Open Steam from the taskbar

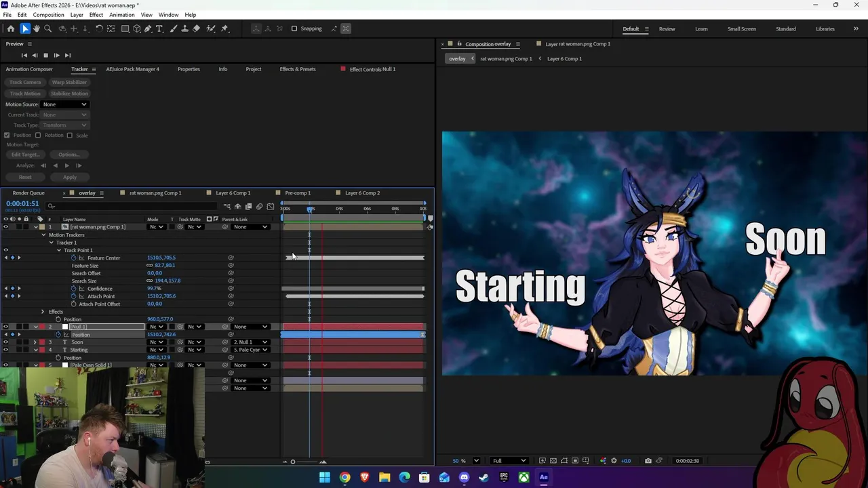[484, 477]
